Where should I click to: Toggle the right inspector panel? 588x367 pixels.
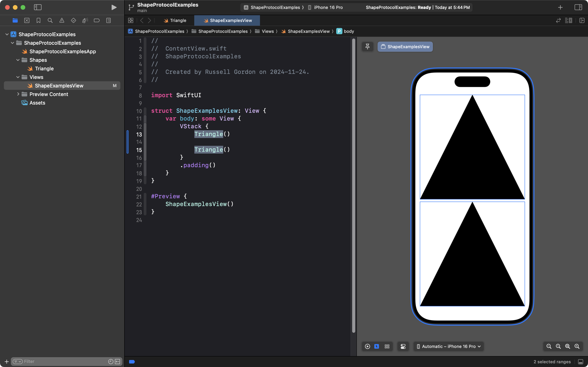pos(578,8)
